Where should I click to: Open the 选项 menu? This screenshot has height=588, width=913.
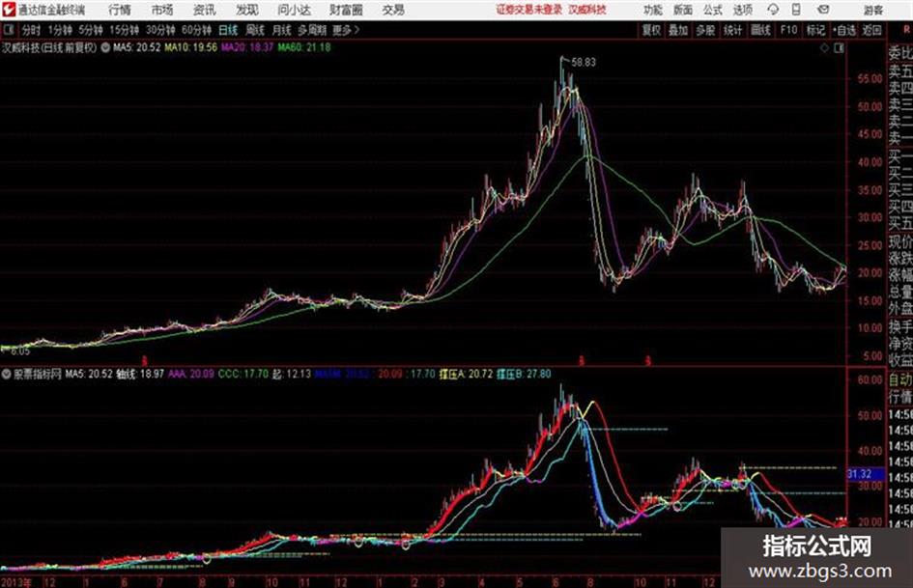click(743, 10)
